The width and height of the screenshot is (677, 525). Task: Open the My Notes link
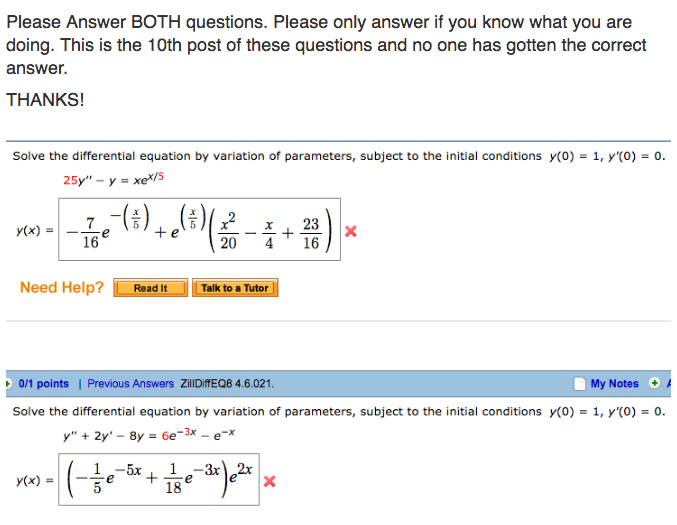tap(614, 383)
